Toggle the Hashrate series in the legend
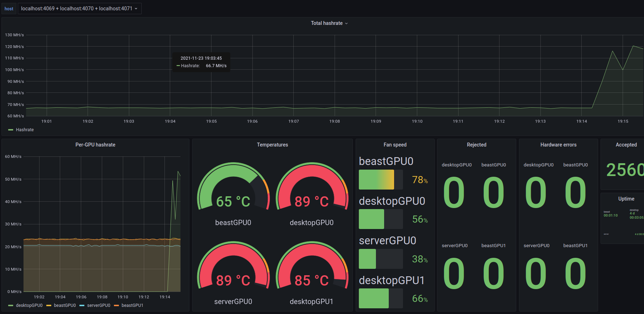Screen dimensions: 644x314 25,130
